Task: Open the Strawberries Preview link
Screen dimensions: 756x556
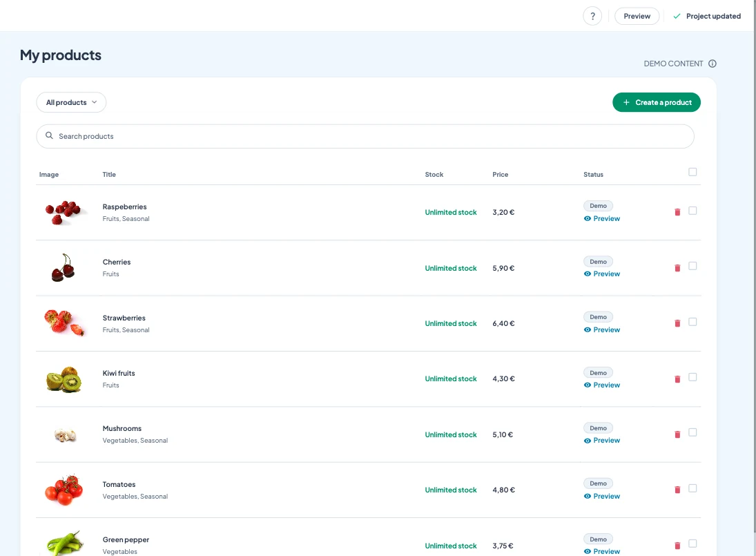Action: point(602,330)
